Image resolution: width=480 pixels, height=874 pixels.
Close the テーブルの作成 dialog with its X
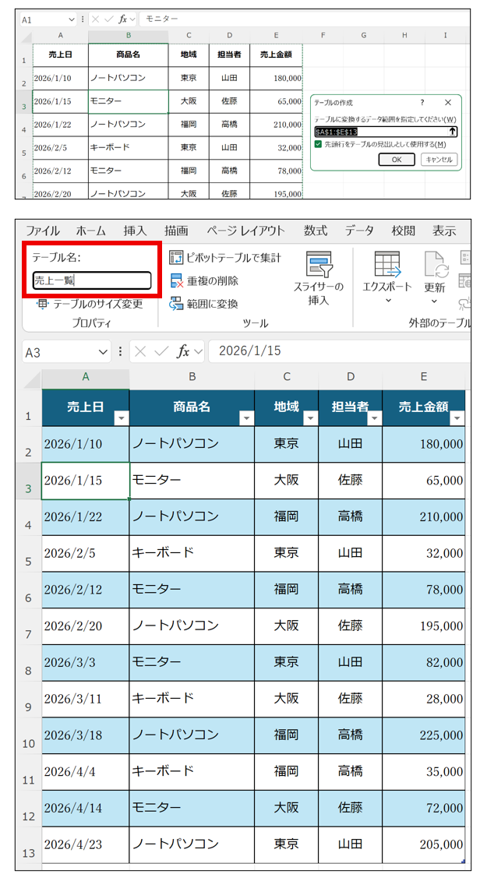[448, 103]
